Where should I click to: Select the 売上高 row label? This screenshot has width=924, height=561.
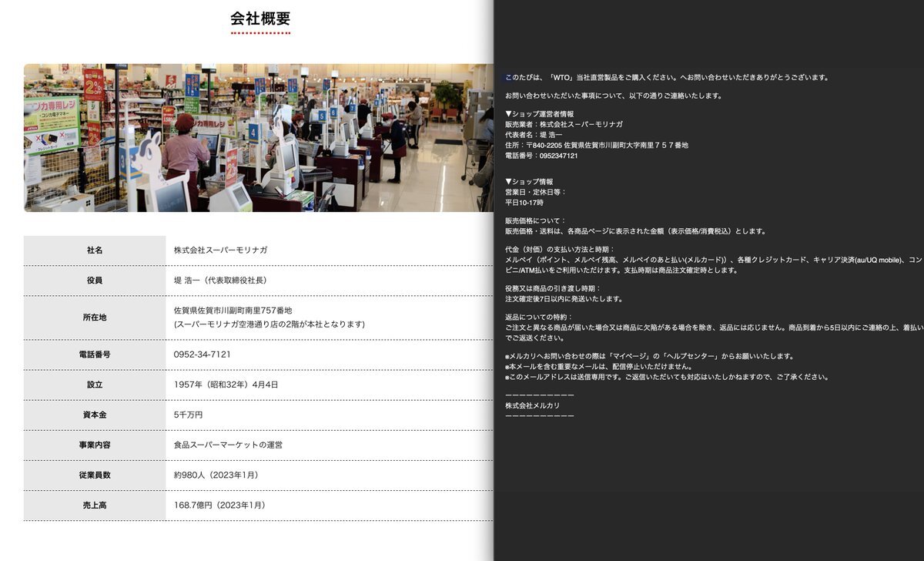pos(95,505)
